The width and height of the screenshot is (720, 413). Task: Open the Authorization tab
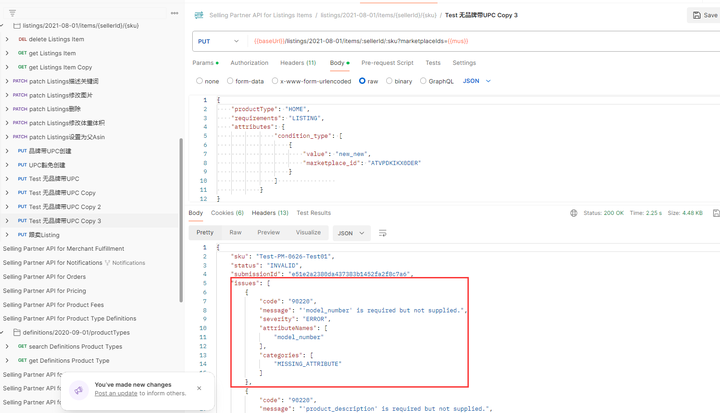(x=249, y=63)
